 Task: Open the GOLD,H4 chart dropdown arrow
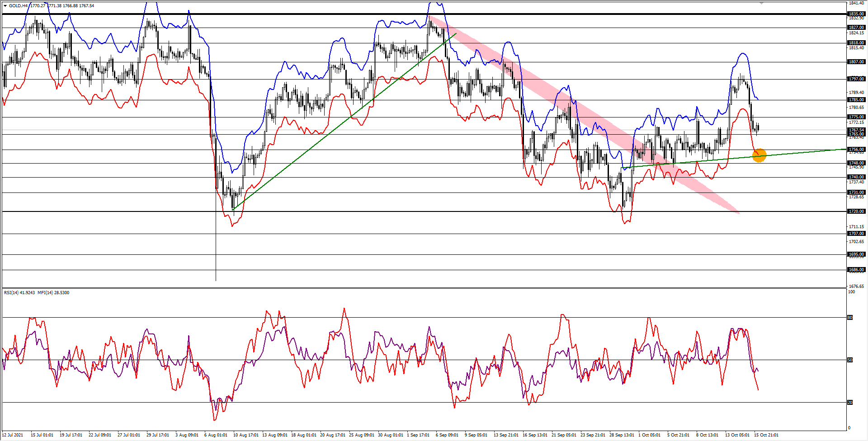[x=5, y=6]
